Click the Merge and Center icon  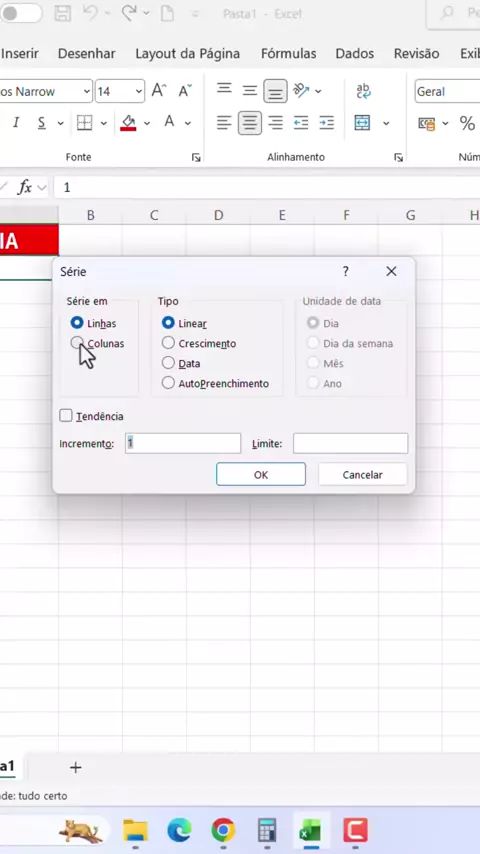pyautogui.click(x=362, y=123)
